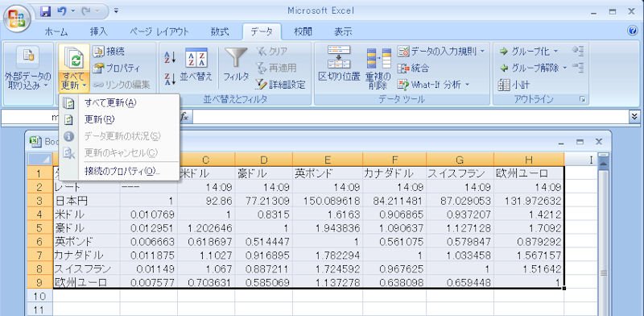Click the 小計 subtotal button
Screen dimensions: 644x316
(x=514, y=85)
